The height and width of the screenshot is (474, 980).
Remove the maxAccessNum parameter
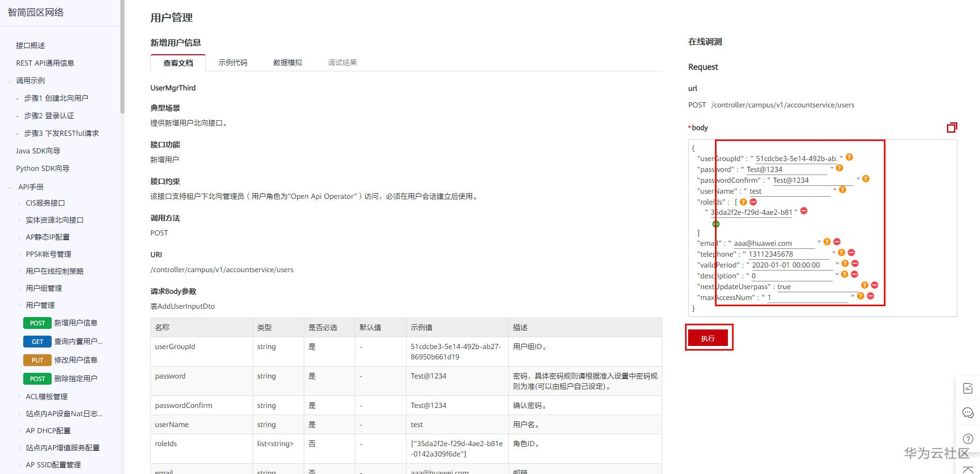click(870, 296)
